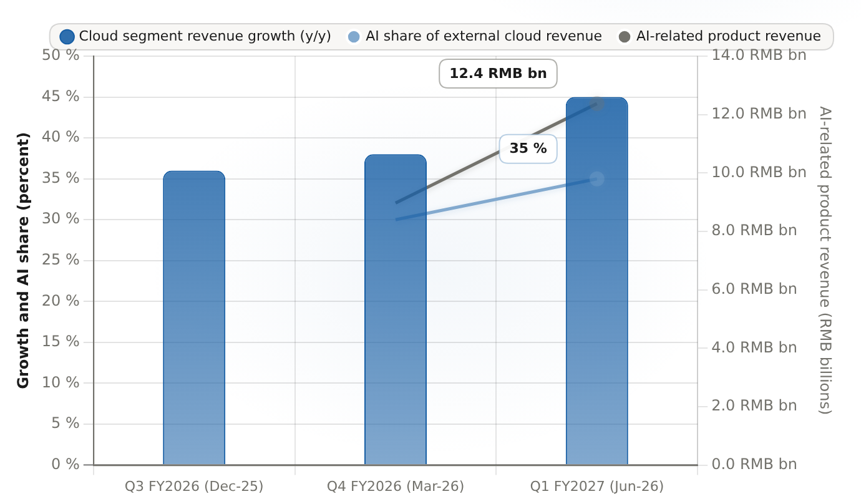The height and width of the screenshot is (504, 861).
Task: Click the 30 % tick label
Action: pyautogui.click(x=61, y=219)
